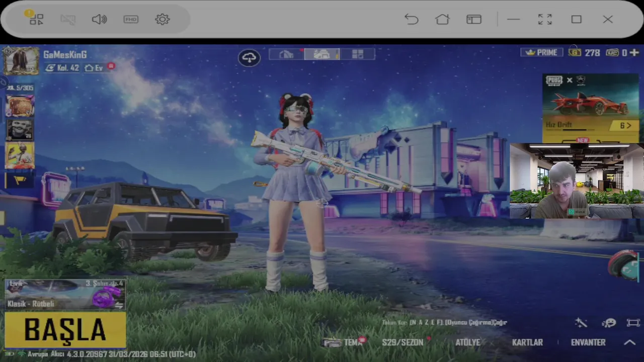Click the 278 gold currency counter
The image size is (644, 362).
click(585, 52)
